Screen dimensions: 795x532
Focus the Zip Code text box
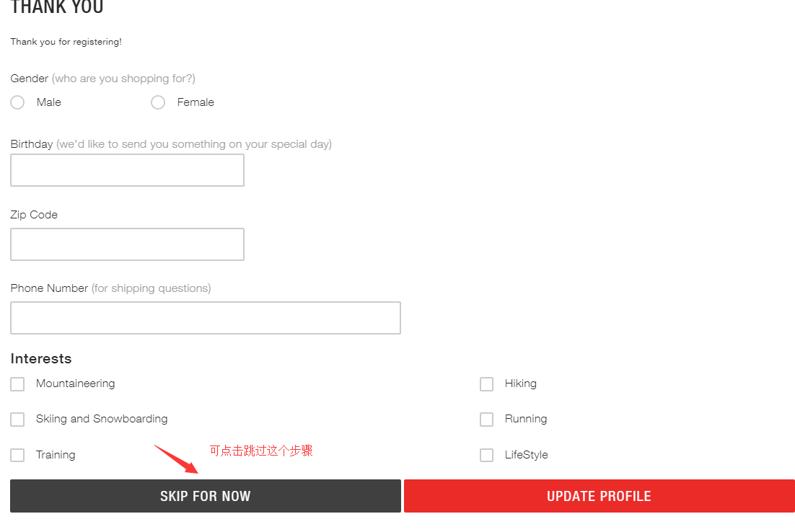pos(127,244)
